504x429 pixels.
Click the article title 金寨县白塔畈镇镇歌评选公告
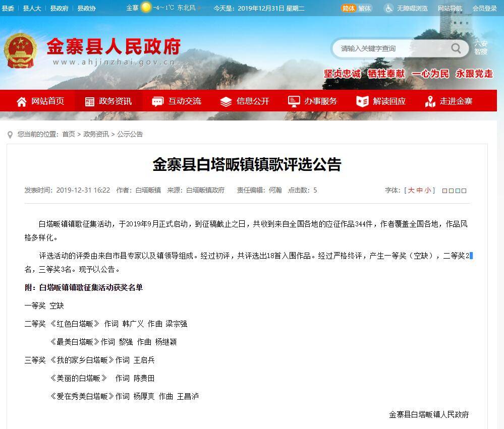pos(247,164)
